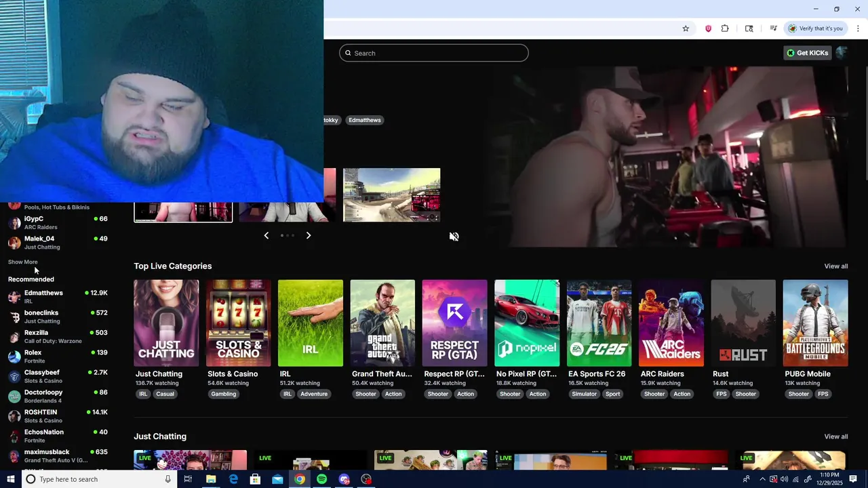The height and width of the screenshot is (488, 868).
Task: Show hidden system tray icons
Action: coord(762,479)
